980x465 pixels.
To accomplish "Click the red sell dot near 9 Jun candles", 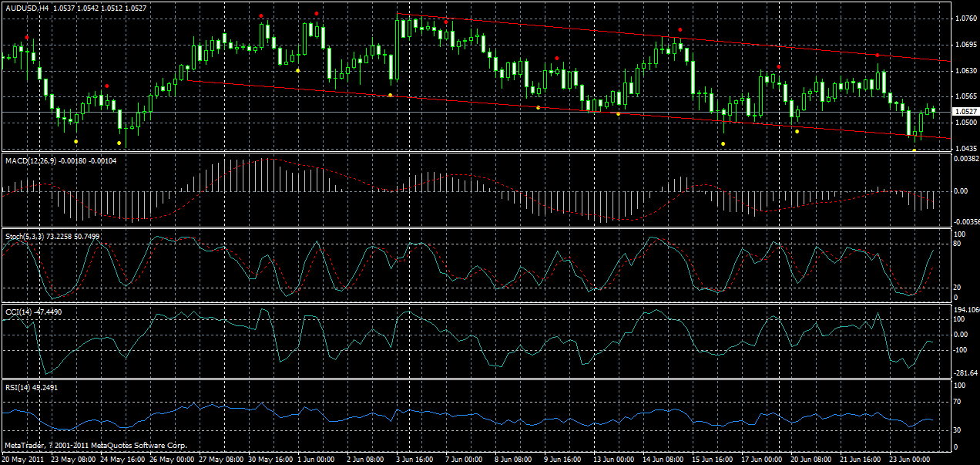I will tap(557, 58).
